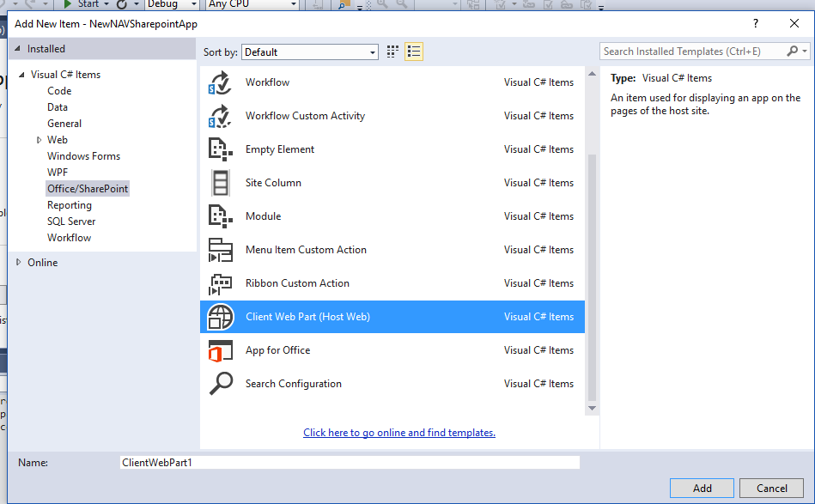Choose the Module template icon
Image resolution: width=815 pixels, height=504 pixels.
(220, 216)
